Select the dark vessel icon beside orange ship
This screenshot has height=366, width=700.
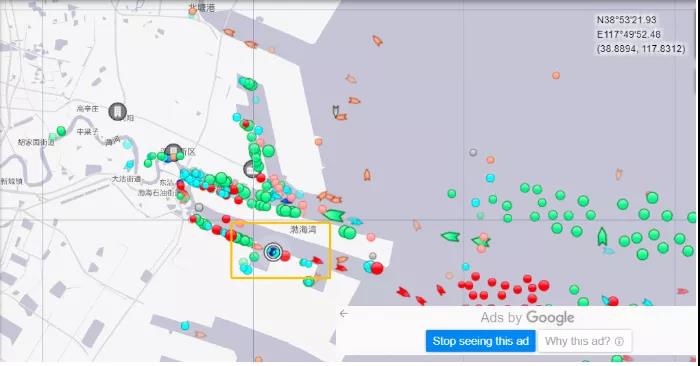tap(335, 111)
